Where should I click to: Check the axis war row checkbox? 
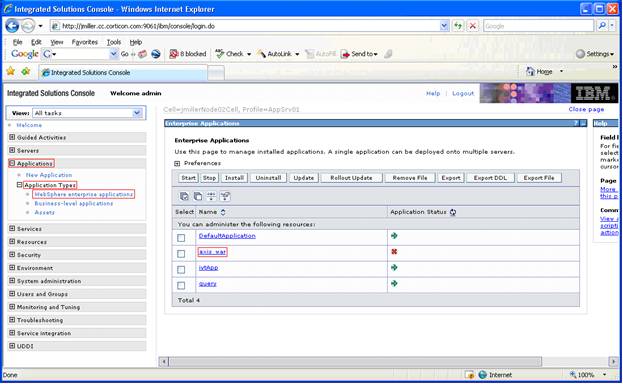[x=181, y=254]
